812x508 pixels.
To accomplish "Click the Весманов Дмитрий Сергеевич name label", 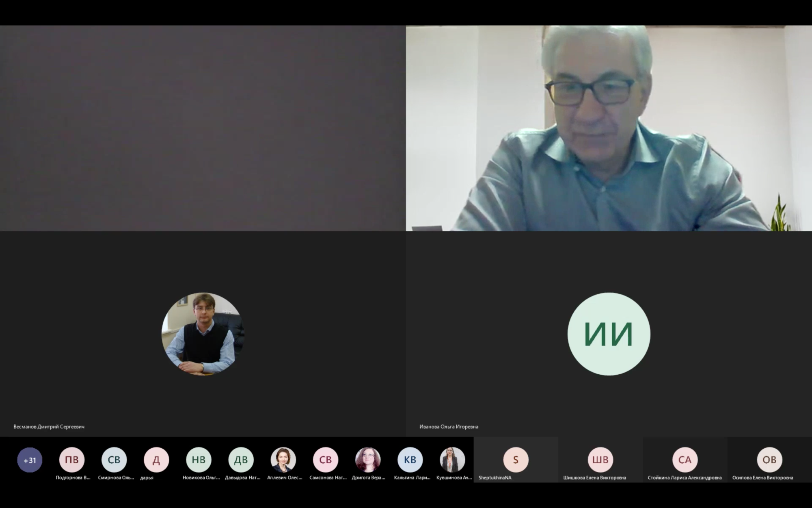I will pyautogui.click(x=49, y=427).
